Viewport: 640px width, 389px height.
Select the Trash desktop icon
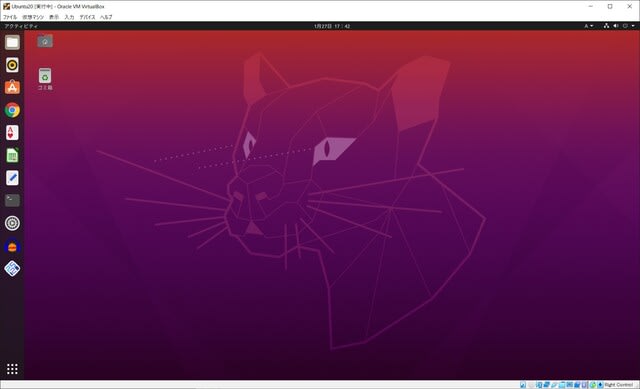[45, 79]
